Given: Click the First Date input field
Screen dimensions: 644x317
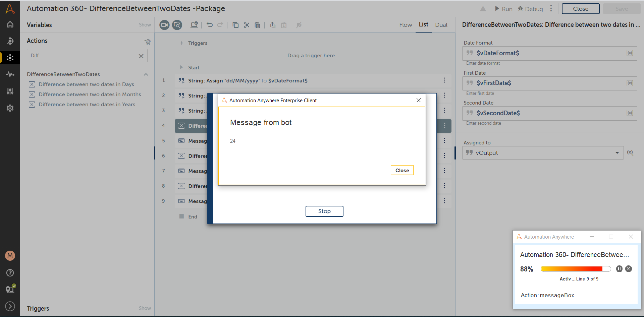Looking at the screenshot, I should [x=550, y=83].
